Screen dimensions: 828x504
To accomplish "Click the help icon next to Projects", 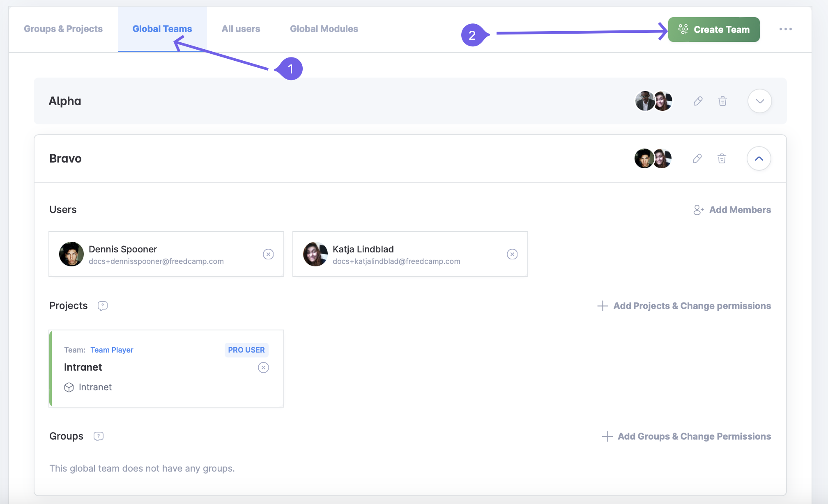I will [103, 306].
